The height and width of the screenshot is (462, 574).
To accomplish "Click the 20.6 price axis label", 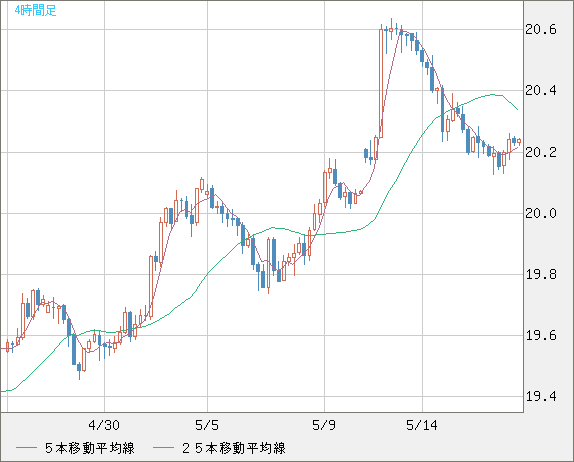I will [541, 29].
